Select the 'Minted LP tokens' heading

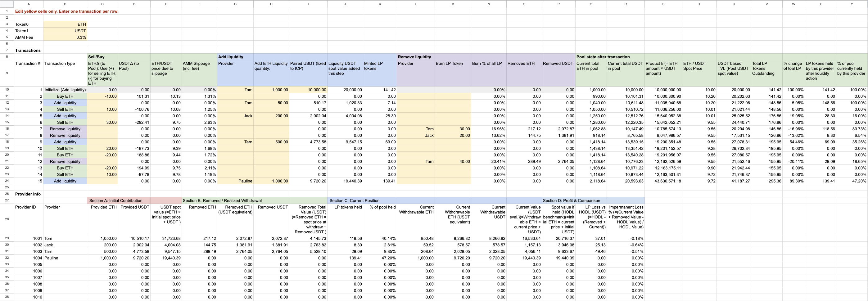coord(380,73)
